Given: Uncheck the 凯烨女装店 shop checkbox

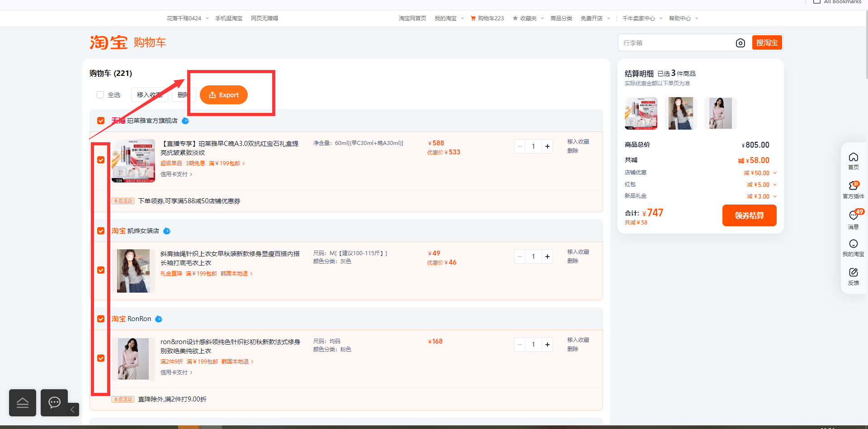Looking at the screenshot, I should pos(101,231).
